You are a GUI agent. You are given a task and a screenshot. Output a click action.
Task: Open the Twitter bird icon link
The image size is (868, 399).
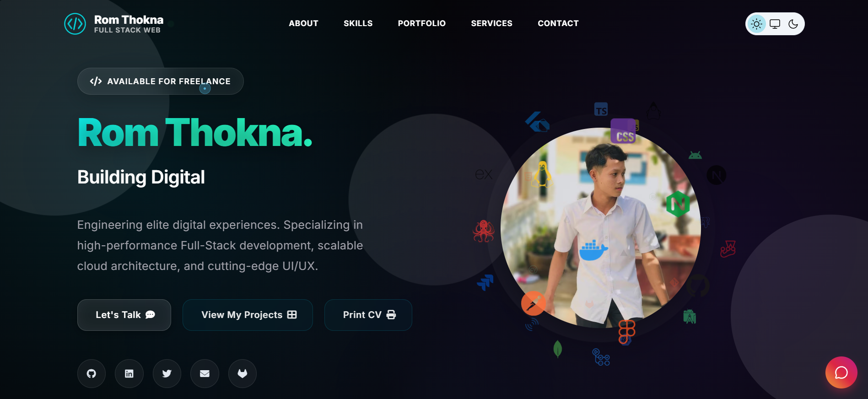[x=167, y=374]
